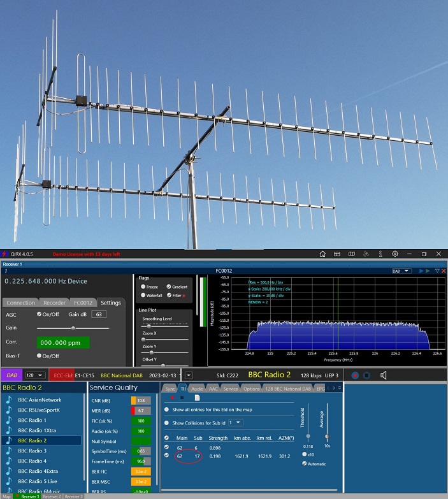Switch to the Recorder tab
448x499 pixels.
(54, 303)
